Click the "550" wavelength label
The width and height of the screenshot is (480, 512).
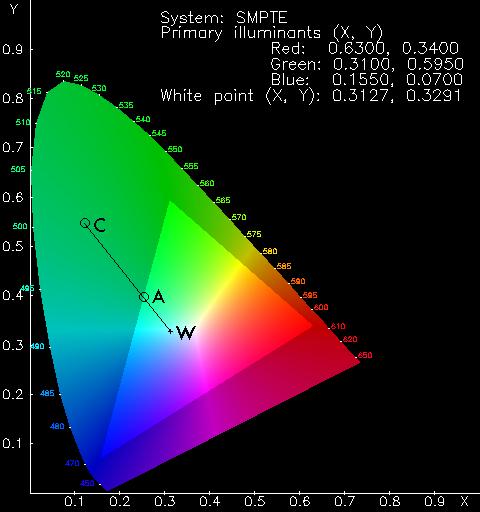(175, 149)
